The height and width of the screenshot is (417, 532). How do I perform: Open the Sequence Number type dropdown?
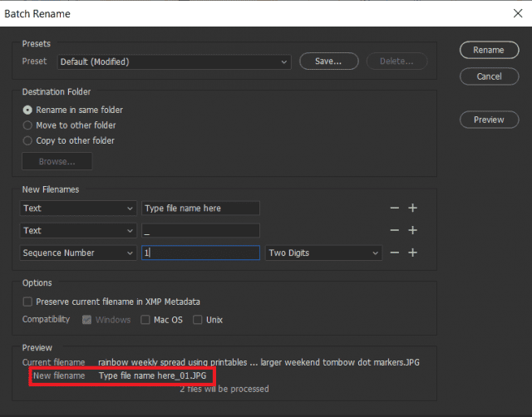(x=78, y=253)
